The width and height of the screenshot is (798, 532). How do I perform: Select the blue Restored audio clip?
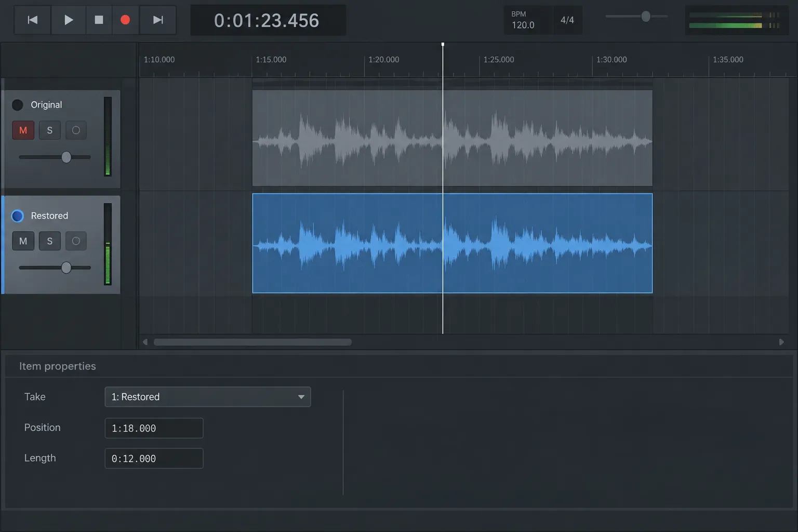coord(453,243)
